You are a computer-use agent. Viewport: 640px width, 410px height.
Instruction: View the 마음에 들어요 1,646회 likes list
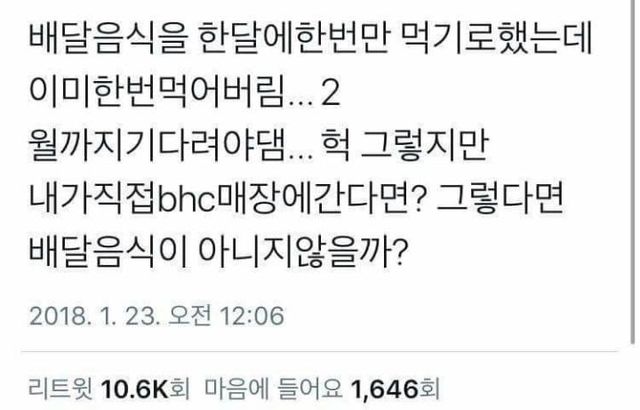click(x=322, y=388)
